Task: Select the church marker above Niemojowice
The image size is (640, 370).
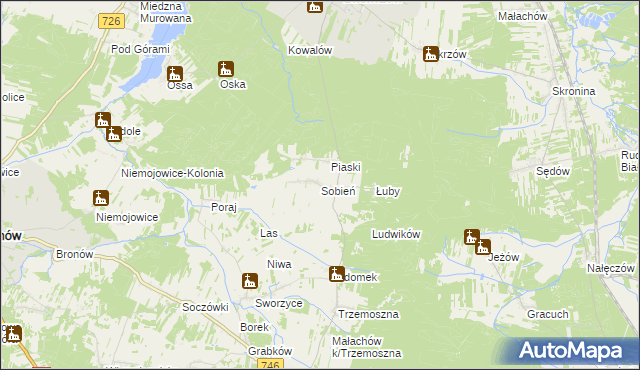Action: click(101, 198)
